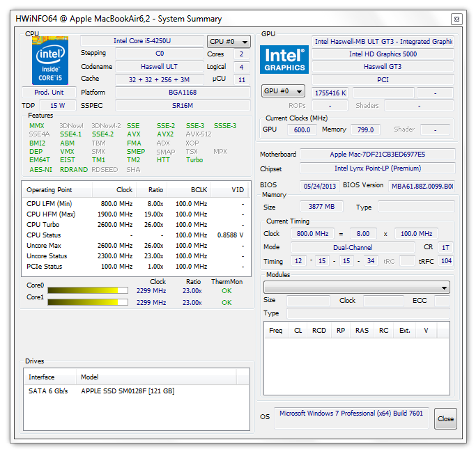
Task: Click the Cache field 32 + 32 + 256 + 3M
Action: [160, 80]
